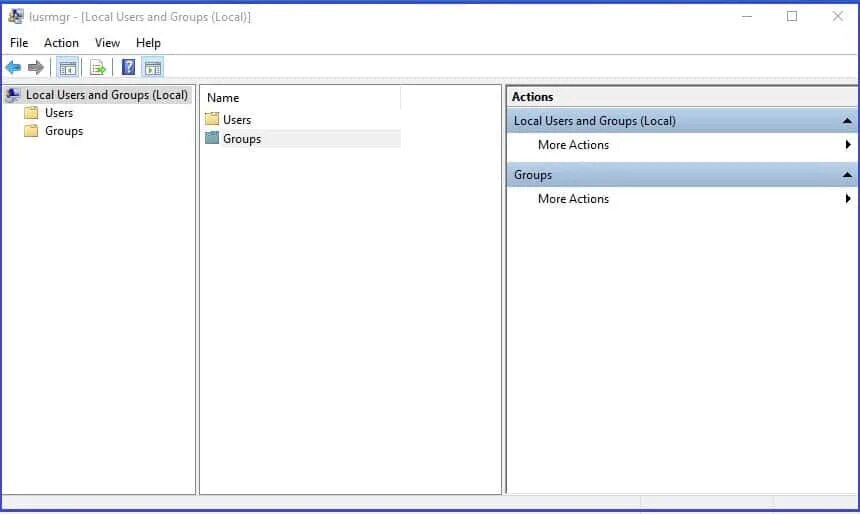
Task: Click the Local Users and Groups root icon
Action: point(13,95)
